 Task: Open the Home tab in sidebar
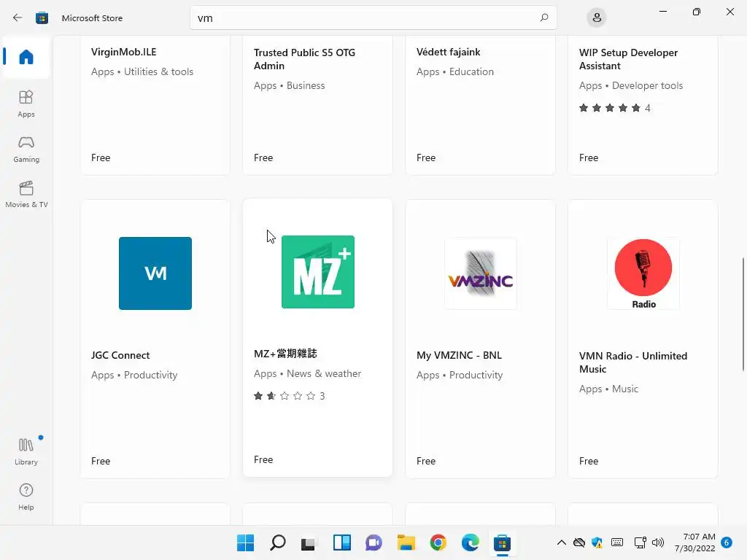click(x=26, y=57)
